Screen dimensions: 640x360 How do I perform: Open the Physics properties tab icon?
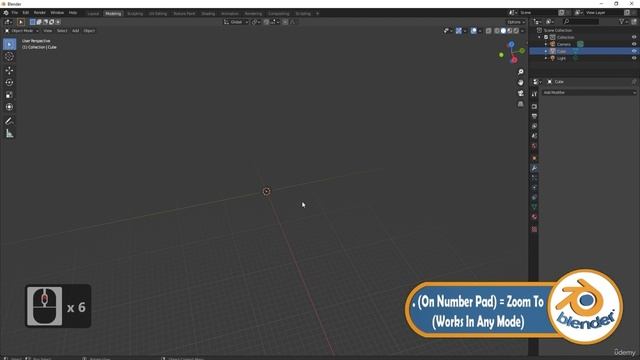[x=534, y=188]
